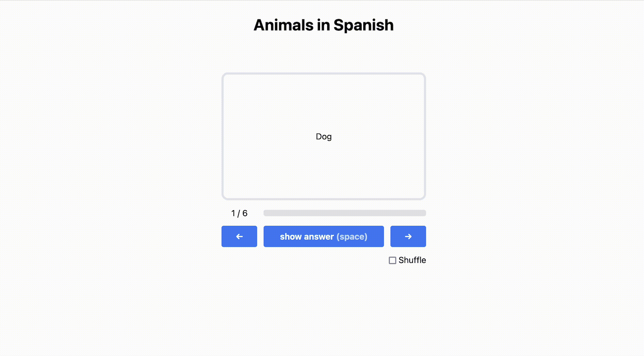
Task: Click the (space) hint in the answer button
Action: pyautogui.click(x=352, y=237)
